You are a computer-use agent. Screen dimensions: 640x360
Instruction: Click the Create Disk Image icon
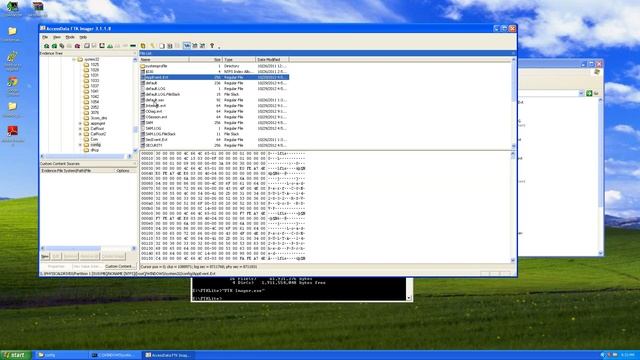pos(87,46)
